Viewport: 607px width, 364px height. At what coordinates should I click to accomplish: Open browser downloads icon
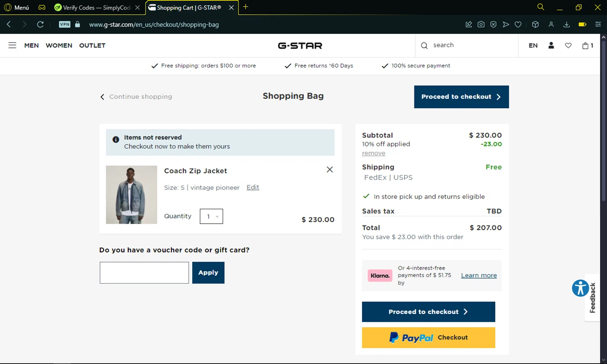[567, 24]
